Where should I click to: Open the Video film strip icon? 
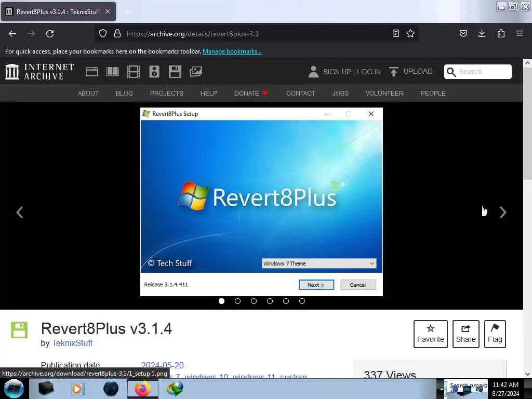pyautogui.click(x=134, y=72)
